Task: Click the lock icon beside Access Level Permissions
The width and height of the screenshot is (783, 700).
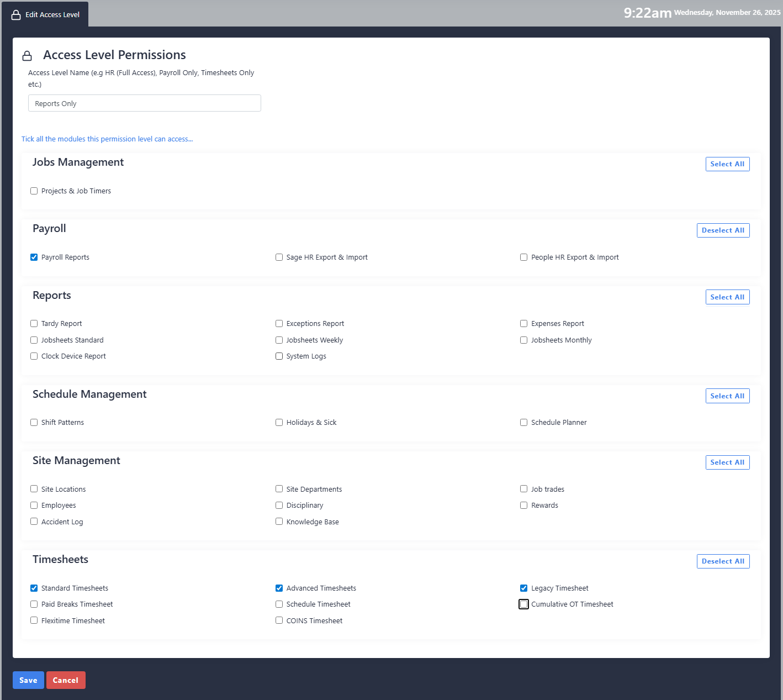Action: 27,56
